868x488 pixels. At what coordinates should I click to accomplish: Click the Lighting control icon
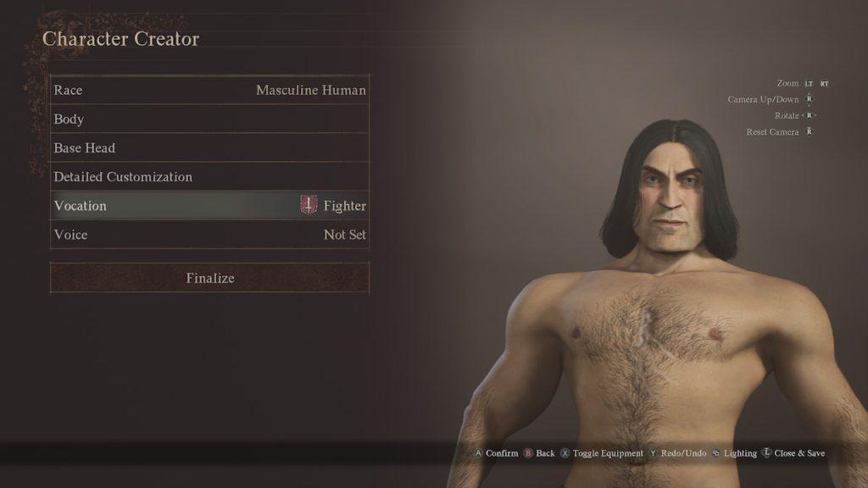[715, 453]
